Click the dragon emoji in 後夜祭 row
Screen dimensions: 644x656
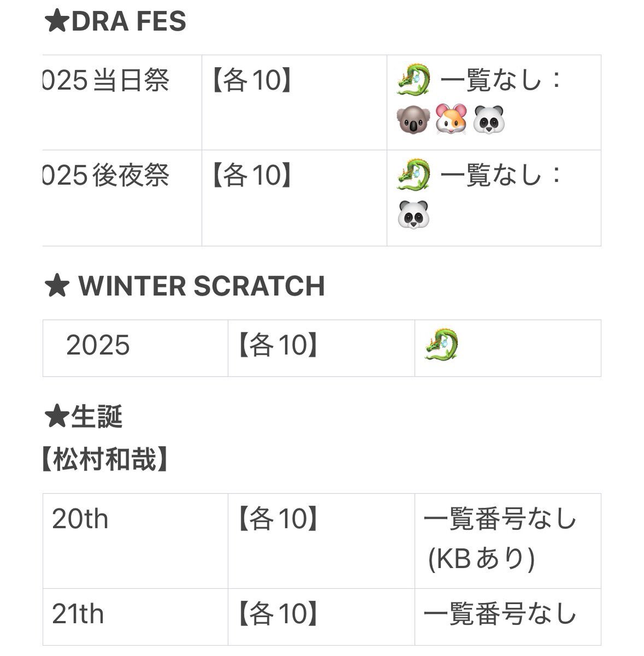[413, 175]
